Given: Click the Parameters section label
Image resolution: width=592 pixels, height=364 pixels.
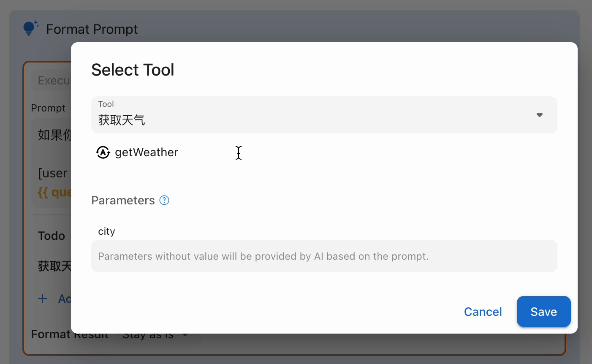Looking at the screenshot, I should (x=123, y=200).
